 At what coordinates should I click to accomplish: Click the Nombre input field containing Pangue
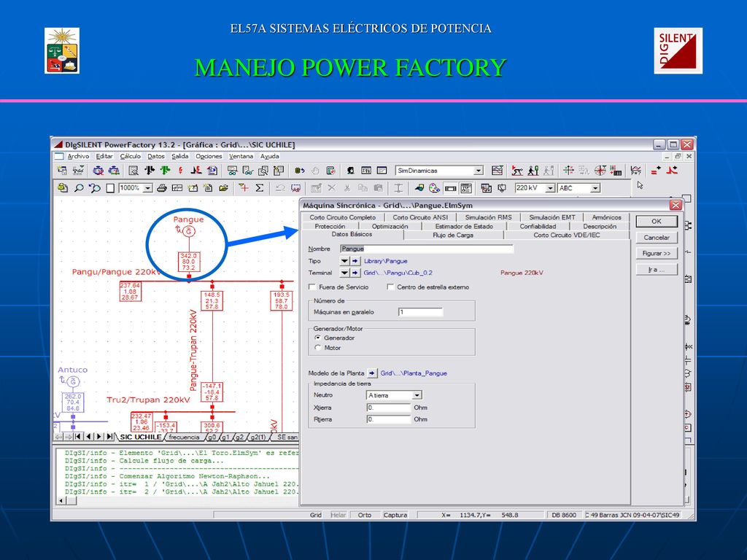(x=427, y=249)
